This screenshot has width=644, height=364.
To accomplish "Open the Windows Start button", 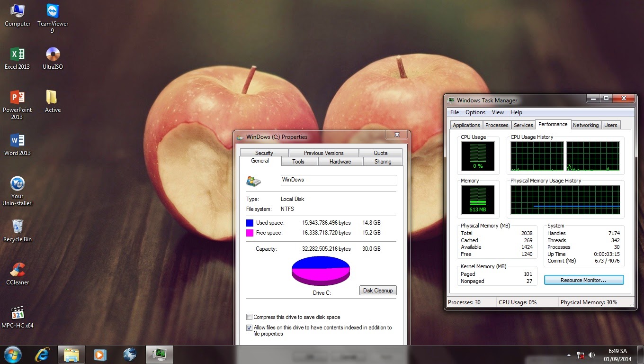I will [x=13, y=355].
